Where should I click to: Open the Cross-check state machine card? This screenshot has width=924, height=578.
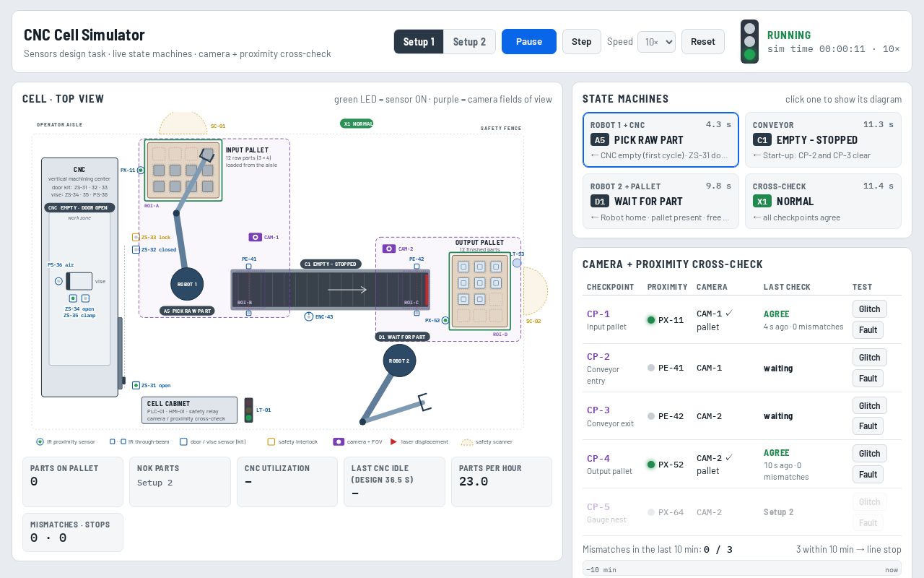823,201
